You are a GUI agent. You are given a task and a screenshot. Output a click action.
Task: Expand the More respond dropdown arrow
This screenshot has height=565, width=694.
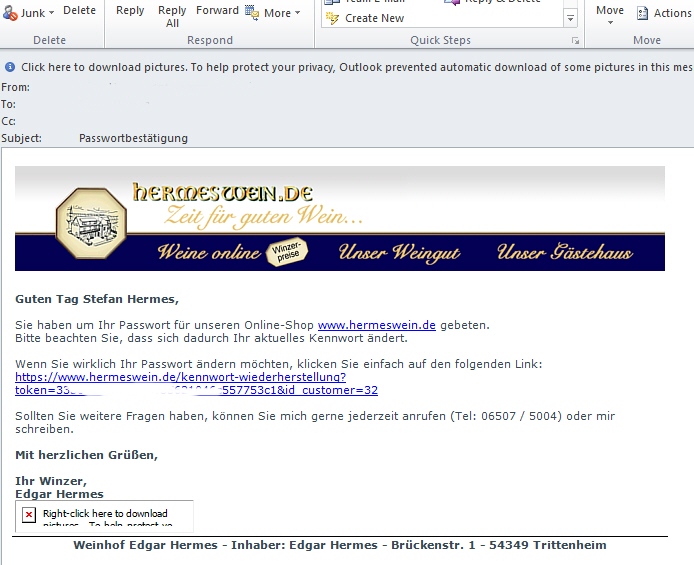pyautogui.click(x=297, y=13)
